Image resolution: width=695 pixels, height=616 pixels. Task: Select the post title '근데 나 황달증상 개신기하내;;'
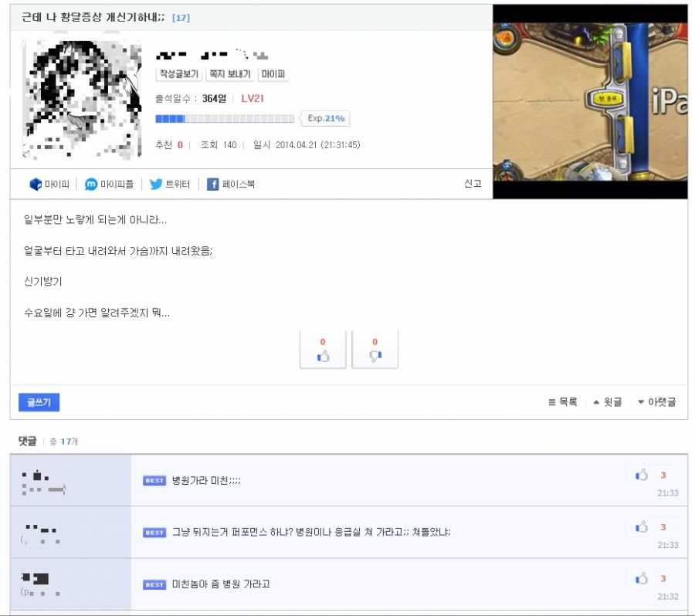point(93,17)
